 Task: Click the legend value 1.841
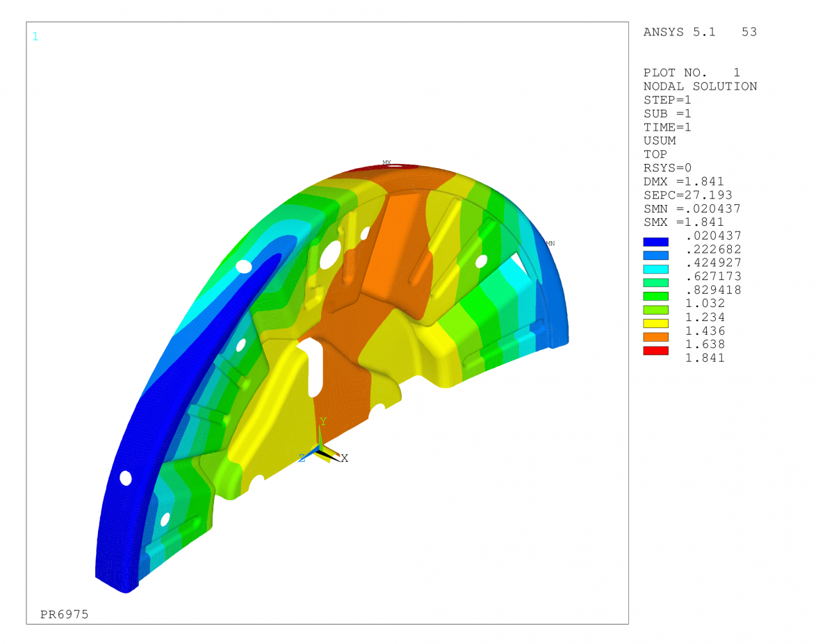tap(705, 358)
